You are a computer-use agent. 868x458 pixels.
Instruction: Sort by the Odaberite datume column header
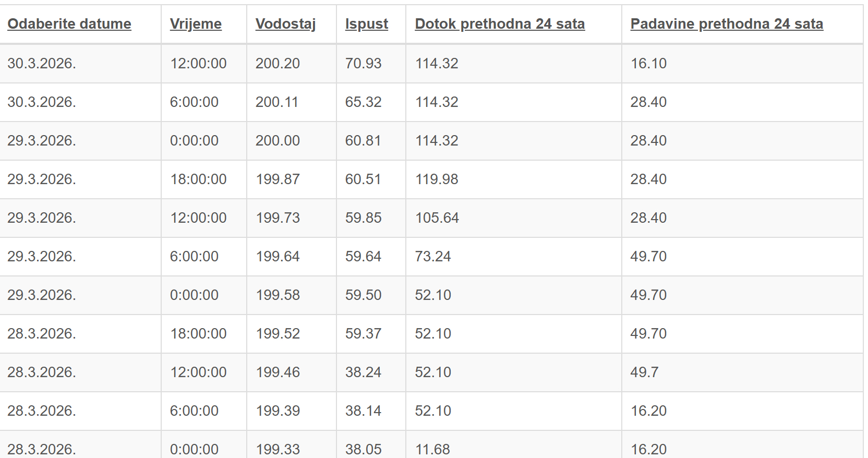69,24
